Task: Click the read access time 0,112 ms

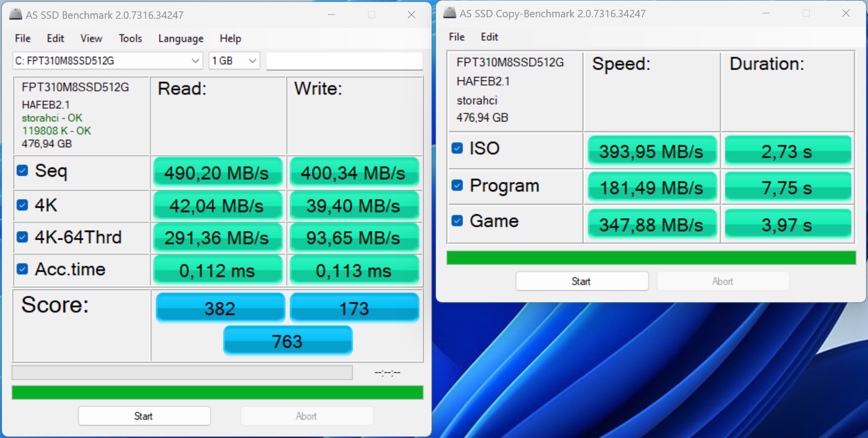Action: (x=217, y=270)
